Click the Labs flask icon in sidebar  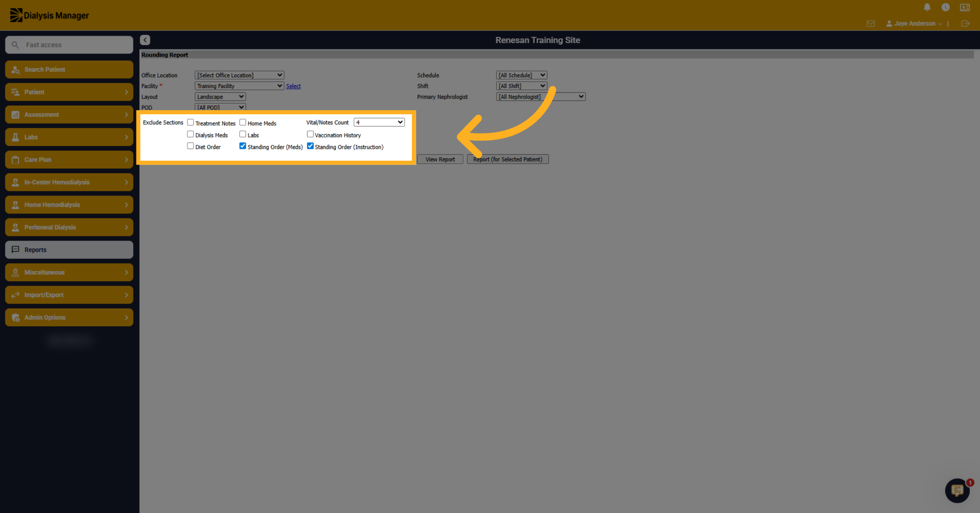click(x=16, y=137)
